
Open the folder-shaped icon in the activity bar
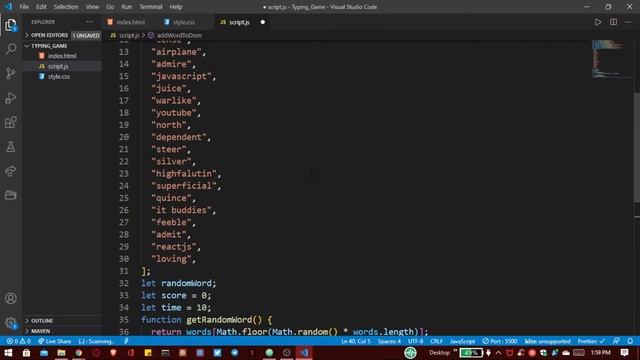(11, 195)
